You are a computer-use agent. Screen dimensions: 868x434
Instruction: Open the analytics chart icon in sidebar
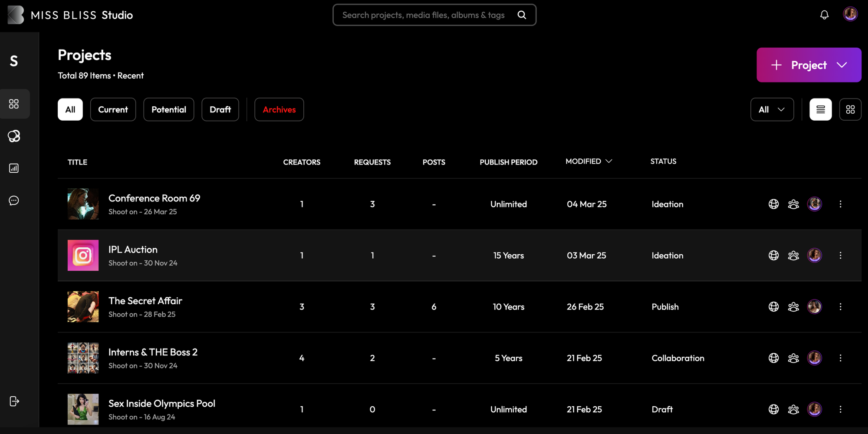point(14,168)
